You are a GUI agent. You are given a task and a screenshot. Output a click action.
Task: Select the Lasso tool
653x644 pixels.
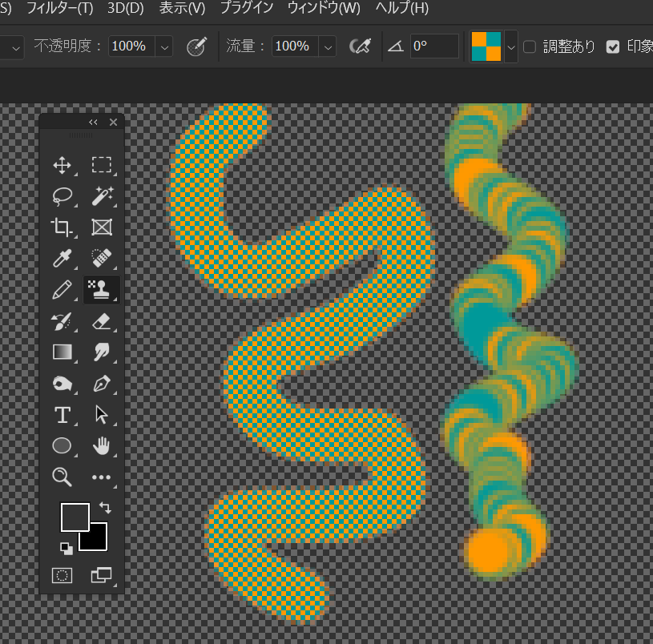coord(62,196)
